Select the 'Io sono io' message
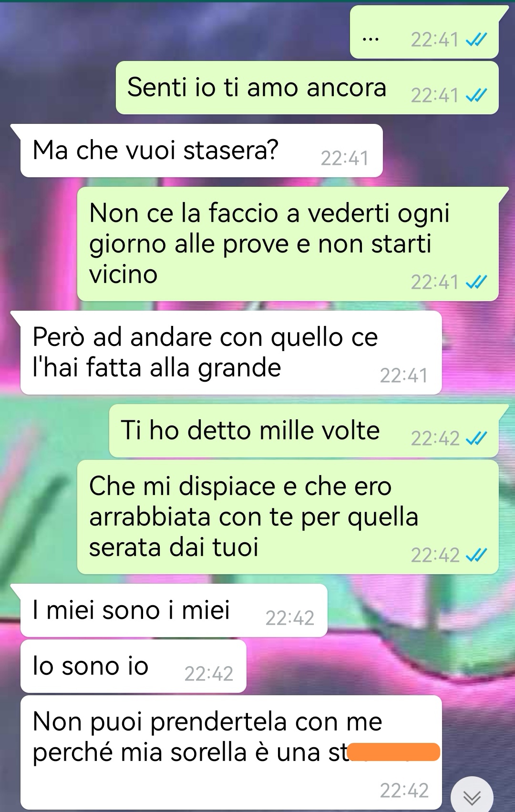This screenshot has height=812, width=515. tap(133, 666)
